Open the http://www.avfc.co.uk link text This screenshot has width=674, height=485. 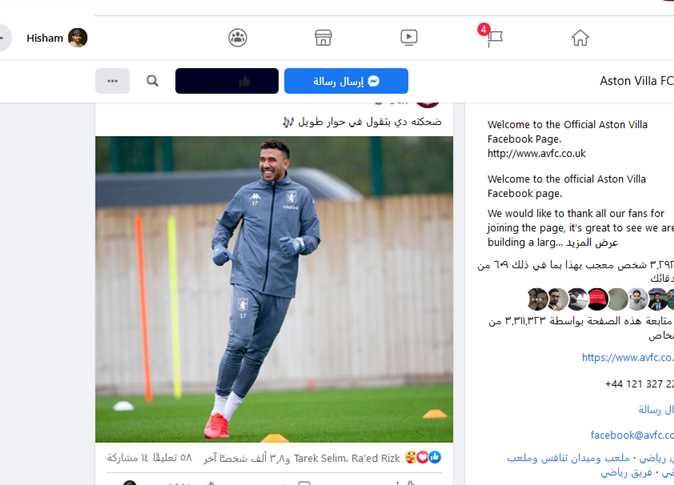536,153
